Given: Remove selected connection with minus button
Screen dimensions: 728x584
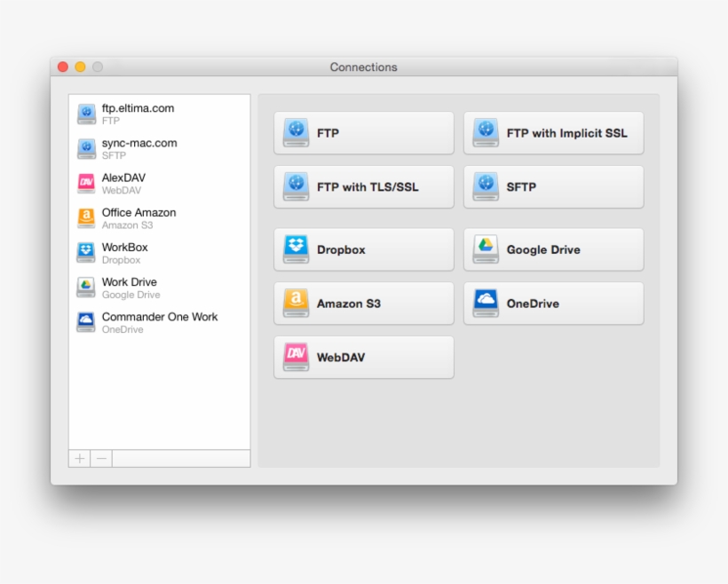Looking at the screenshot, I should pyautogui.click(x=101, y=459).
